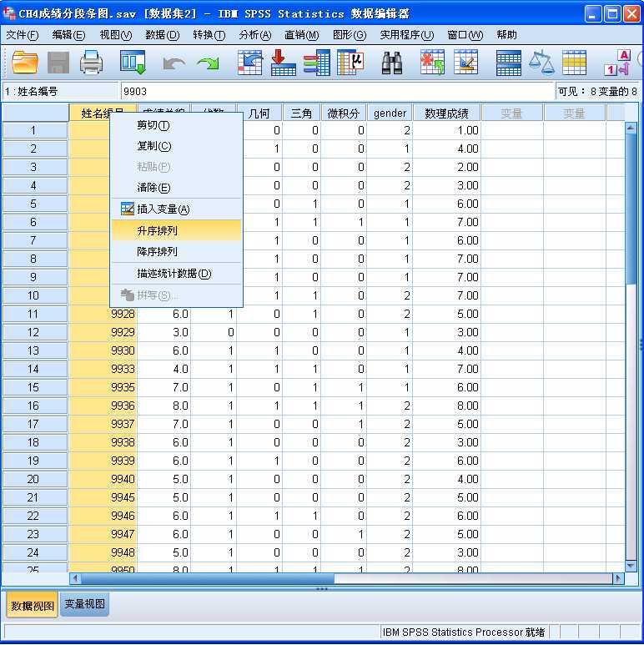Image resolution: width=644 pixels, height=645 pixels.
Task: Open the 数据(D) menu
Action: pos(163,35)
